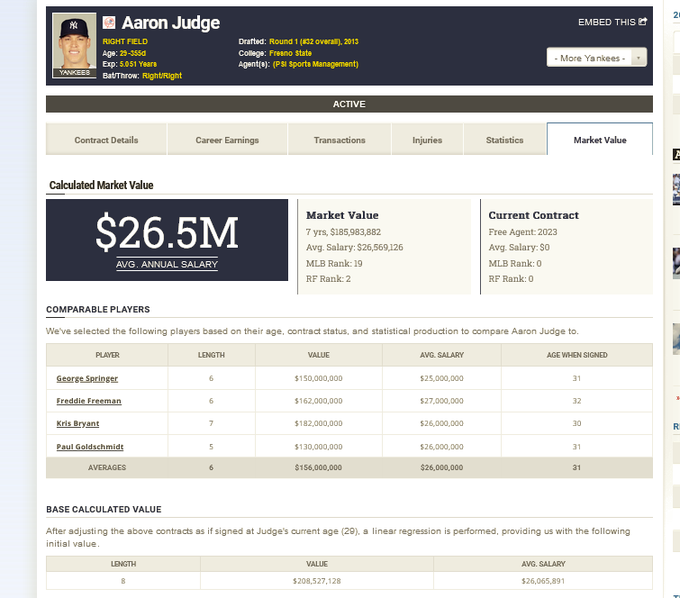Click the (PSI Sports Management) agent text
This screenshot has height=598, width=680.
point(316,64)
